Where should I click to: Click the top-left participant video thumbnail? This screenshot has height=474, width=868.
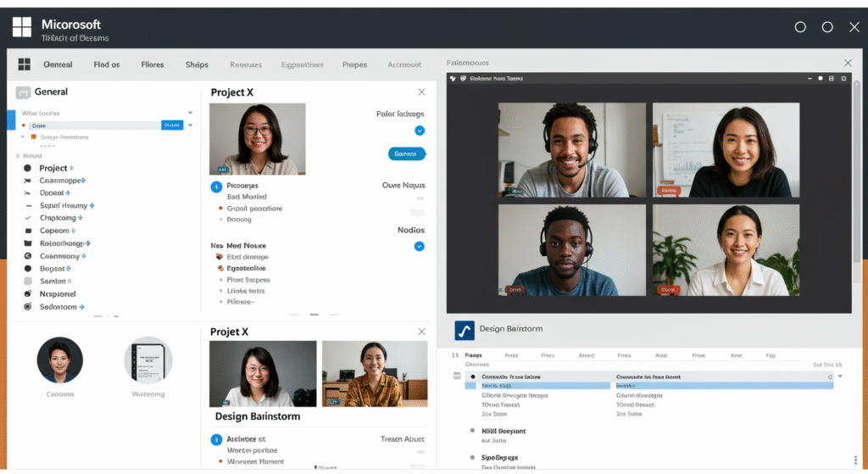571,150
